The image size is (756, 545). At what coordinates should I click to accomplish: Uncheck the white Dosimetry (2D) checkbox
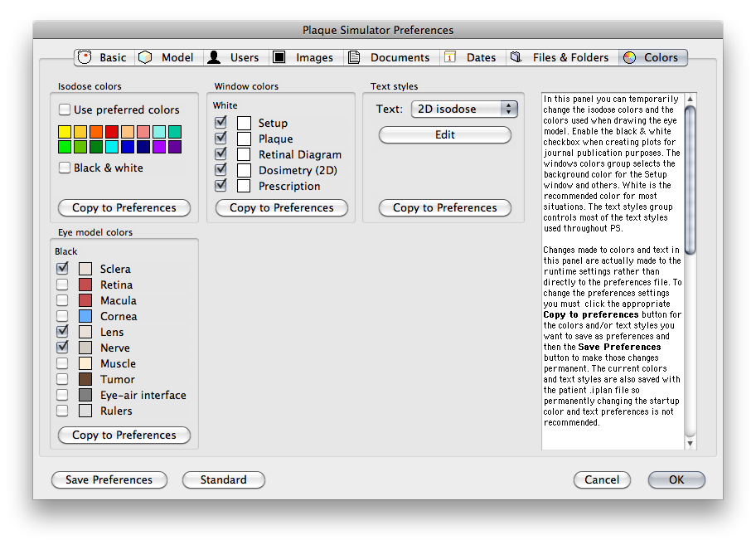tap(220, 170)
